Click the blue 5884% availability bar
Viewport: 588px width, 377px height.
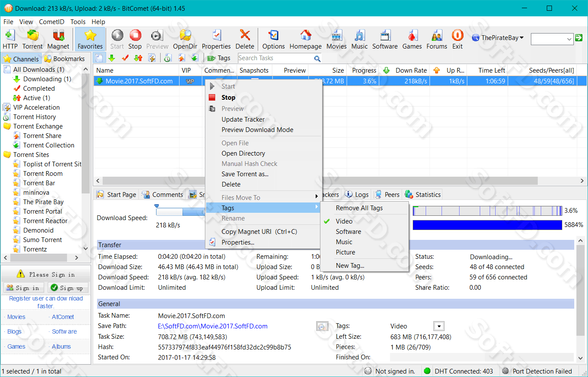(x=487, y=225)
